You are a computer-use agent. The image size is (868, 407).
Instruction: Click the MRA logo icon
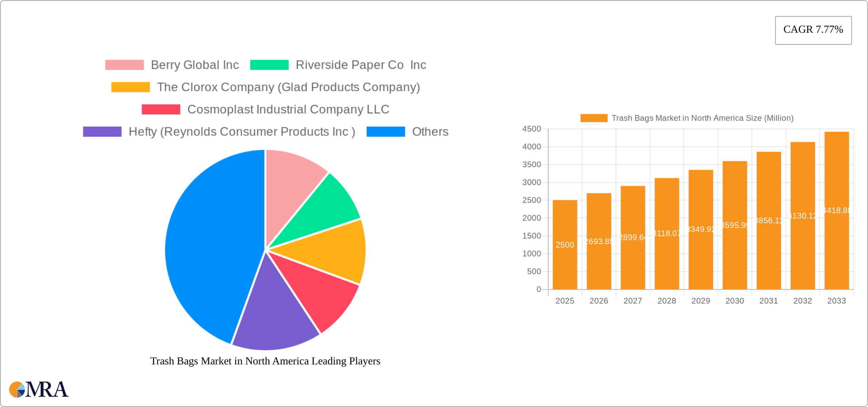tap(38, 389)
